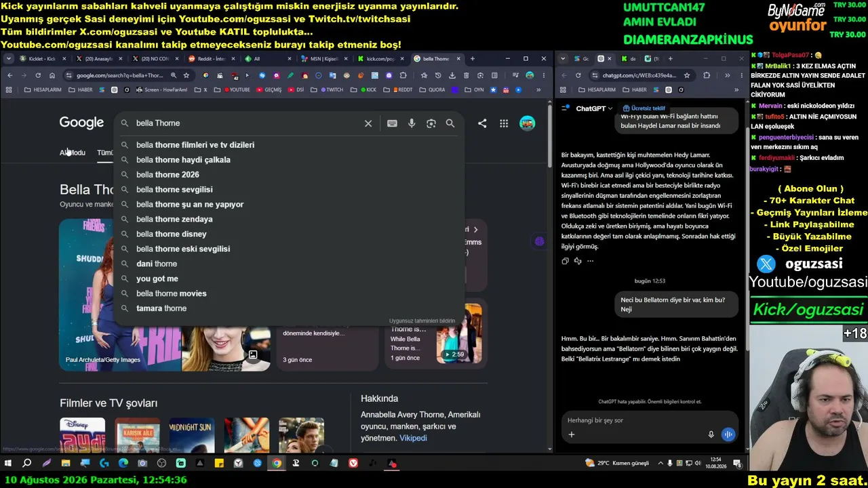Open the ChatGPT model selector dropdown
The image size is (868, 488).
(x=594, y=108)
